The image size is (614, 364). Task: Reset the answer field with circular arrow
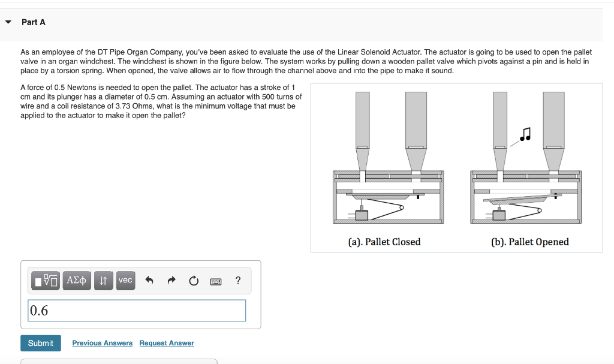point(194,281)
